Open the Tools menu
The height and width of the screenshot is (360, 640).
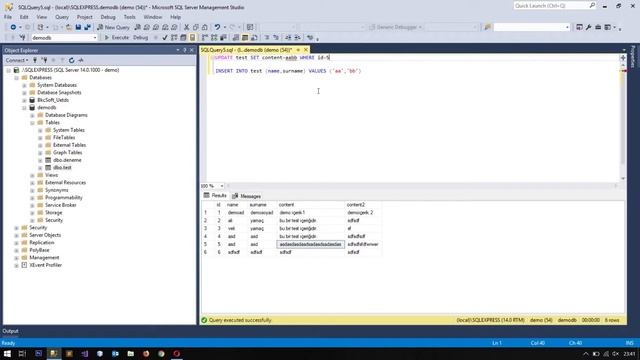click(129, 17)
